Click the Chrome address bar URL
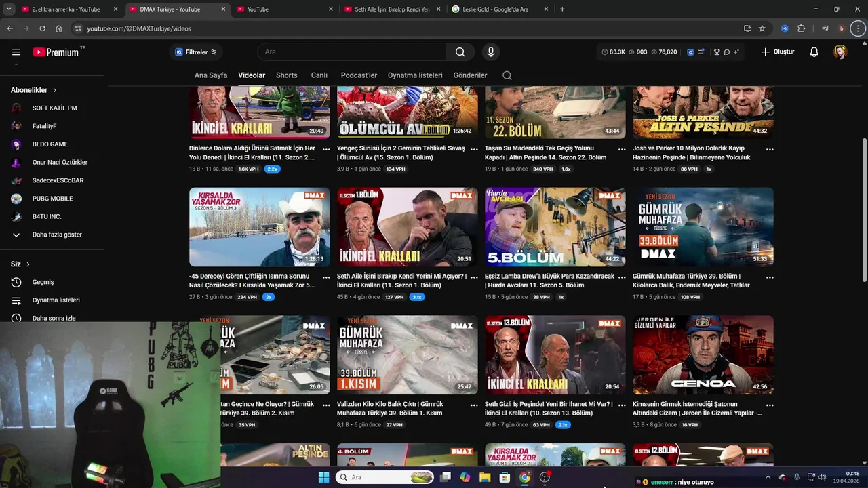 139,28
